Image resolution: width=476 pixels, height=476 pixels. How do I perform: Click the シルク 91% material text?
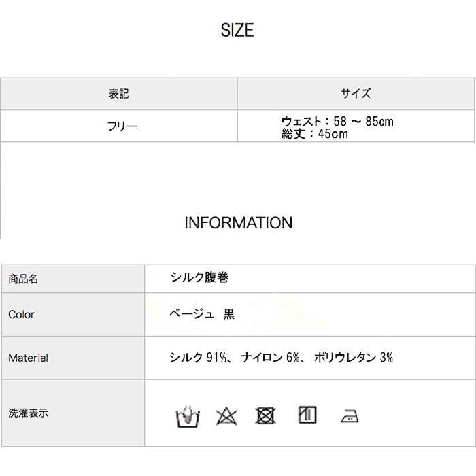tap(198, 357)
